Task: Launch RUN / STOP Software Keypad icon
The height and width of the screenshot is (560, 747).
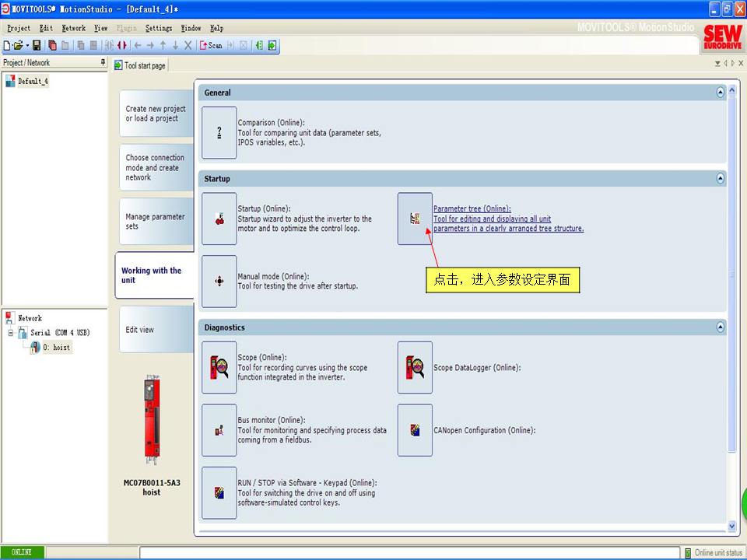Action: [x=219, y=493]
